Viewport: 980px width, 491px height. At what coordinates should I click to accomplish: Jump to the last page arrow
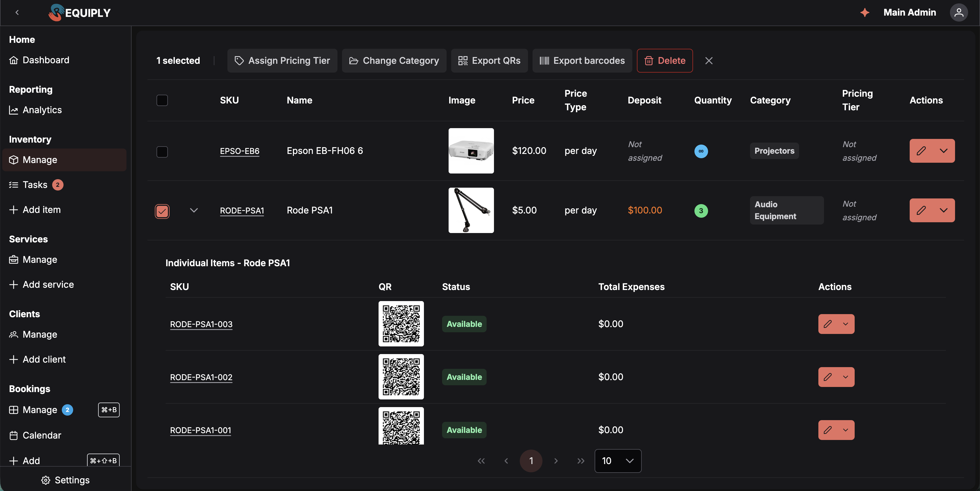(580, 461)
